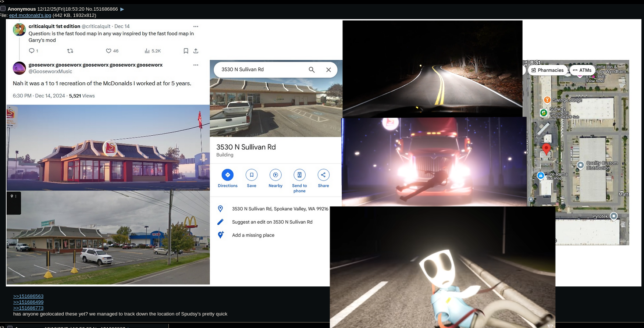Click the Send to phone button
The image size is (644, 328).
299,181
